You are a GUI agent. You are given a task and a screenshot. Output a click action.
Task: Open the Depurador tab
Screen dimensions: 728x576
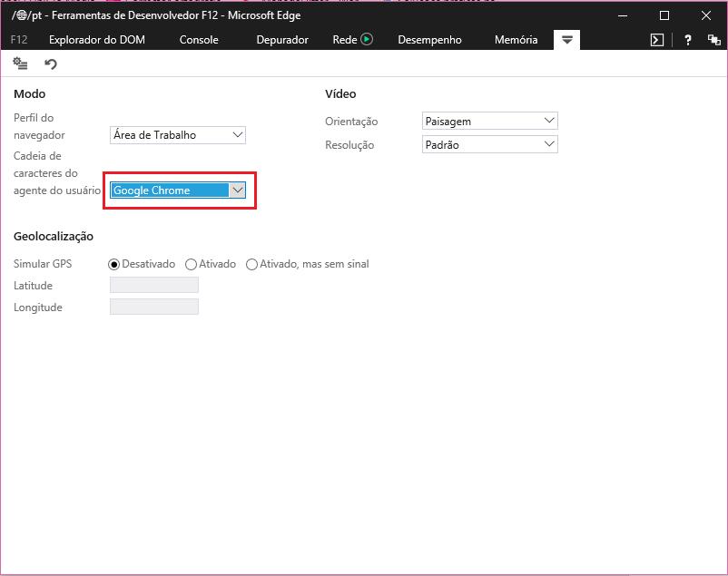(282, 40)
